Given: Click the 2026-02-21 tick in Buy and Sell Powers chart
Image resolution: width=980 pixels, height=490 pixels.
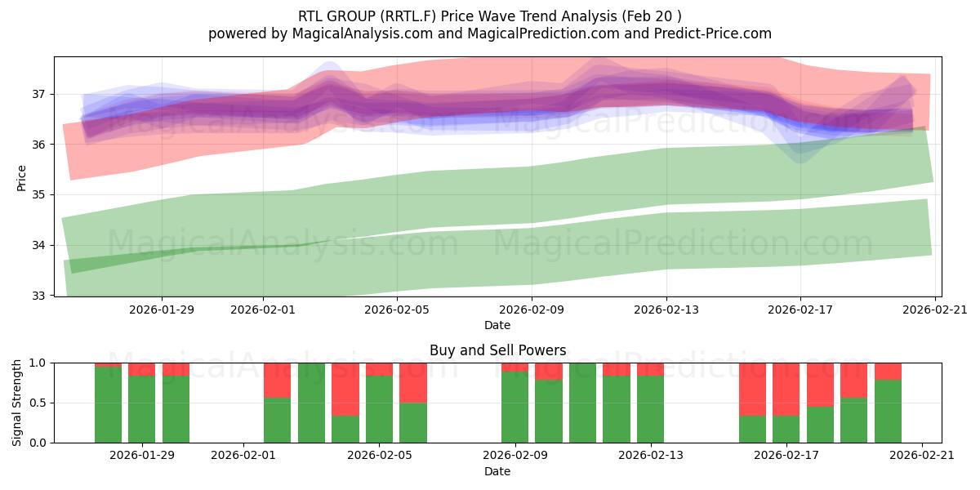Looking at the screenshot, I should pos(922,456).
